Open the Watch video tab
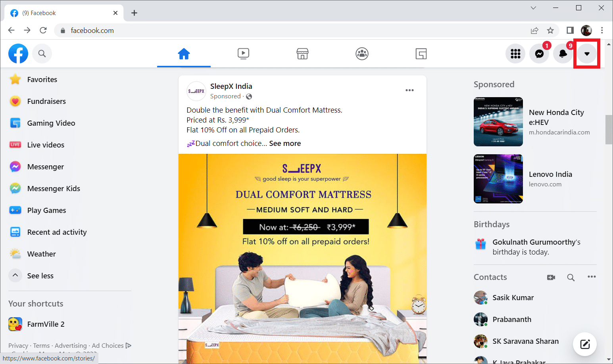The image size is (613, 364). coord(243,54)
